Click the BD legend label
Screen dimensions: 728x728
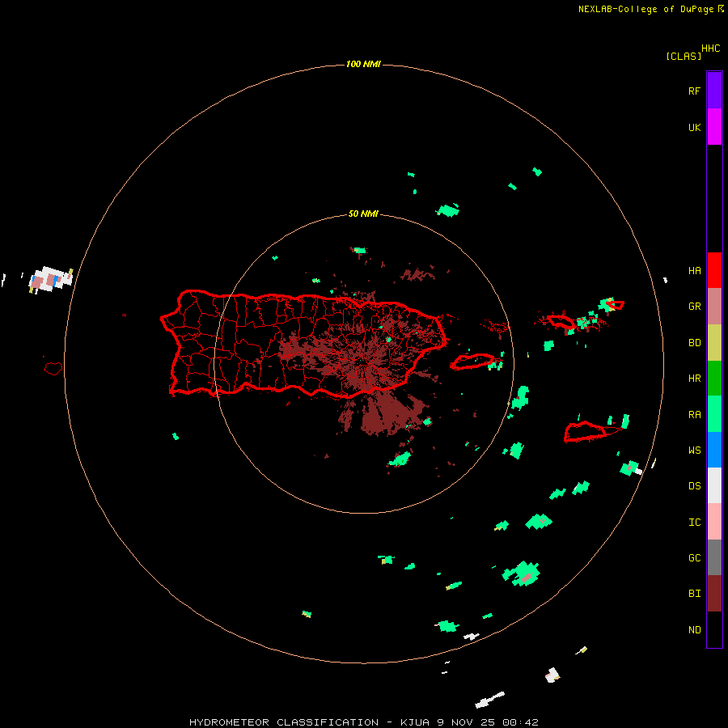point(694,343)
